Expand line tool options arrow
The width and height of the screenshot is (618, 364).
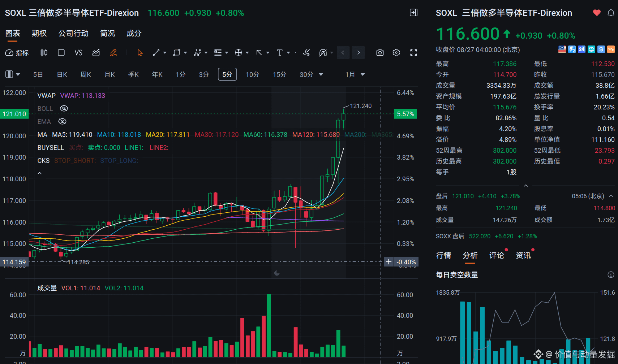point(165,53)
